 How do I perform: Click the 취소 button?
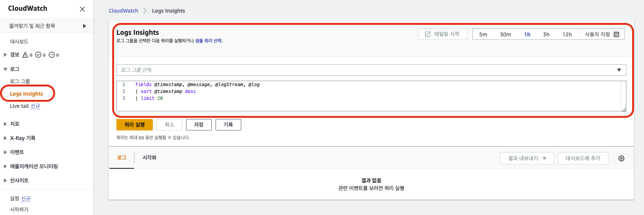(x=169, y=125)
